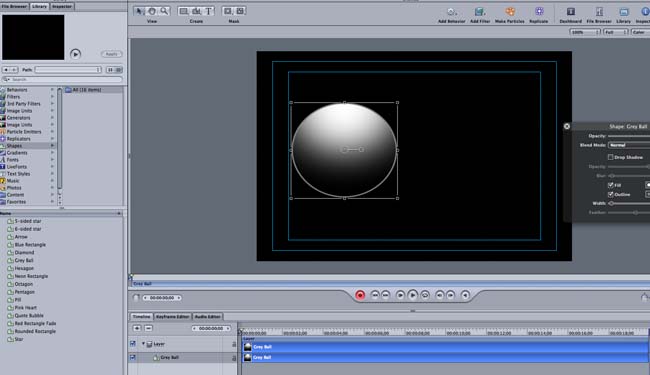Step to previous frame

[x=439, y=295]
